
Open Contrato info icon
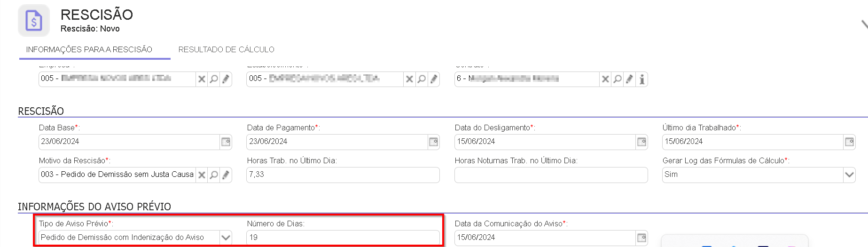[x=642, y=79]
